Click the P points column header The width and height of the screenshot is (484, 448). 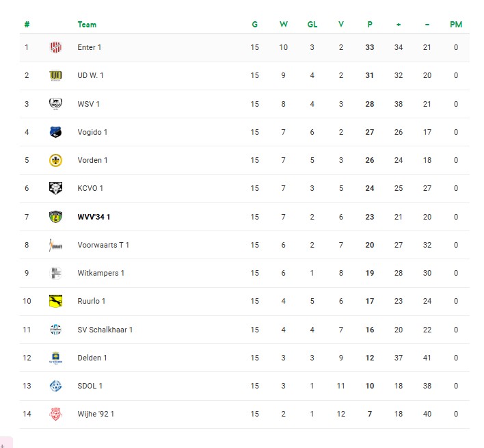coord(370,25)
